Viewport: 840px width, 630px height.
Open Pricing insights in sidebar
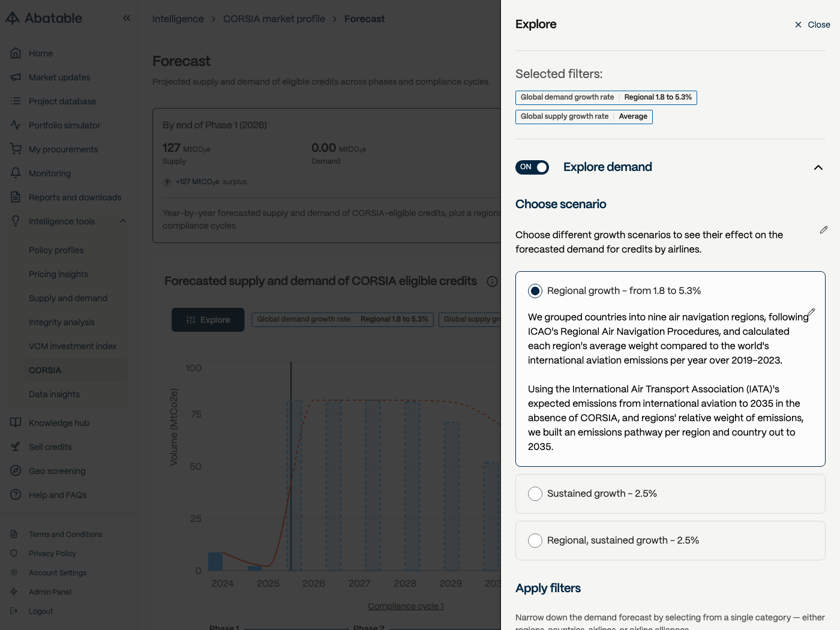pos(58,274)
